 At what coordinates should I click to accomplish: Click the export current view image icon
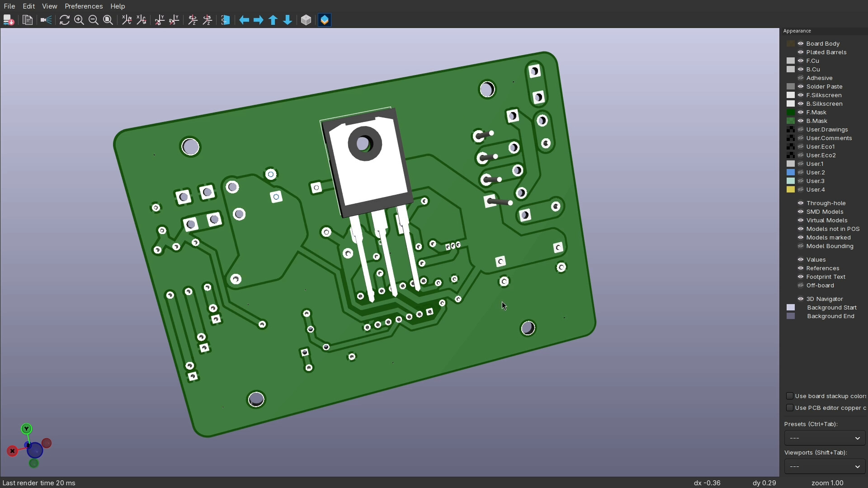(9, 20)
